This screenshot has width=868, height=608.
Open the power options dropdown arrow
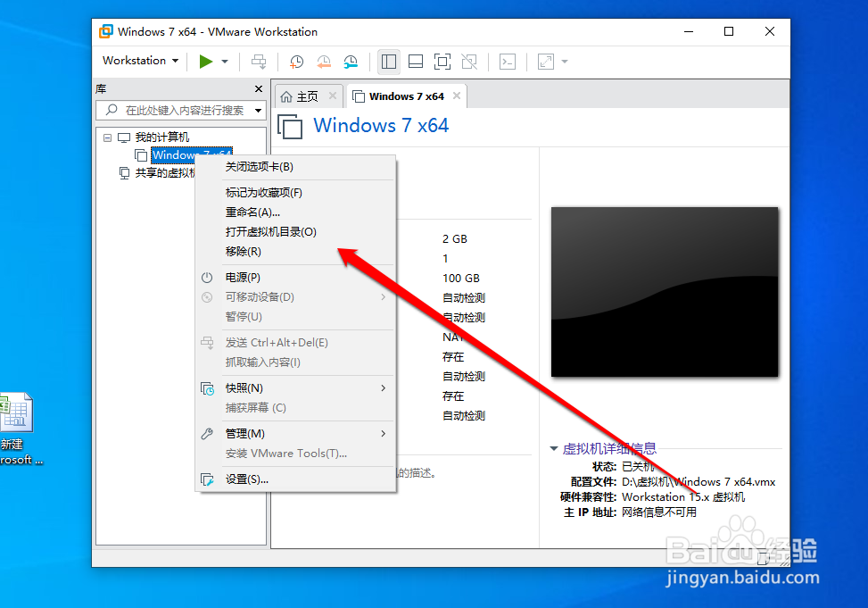pyautogui.click(x=225, y=62)
